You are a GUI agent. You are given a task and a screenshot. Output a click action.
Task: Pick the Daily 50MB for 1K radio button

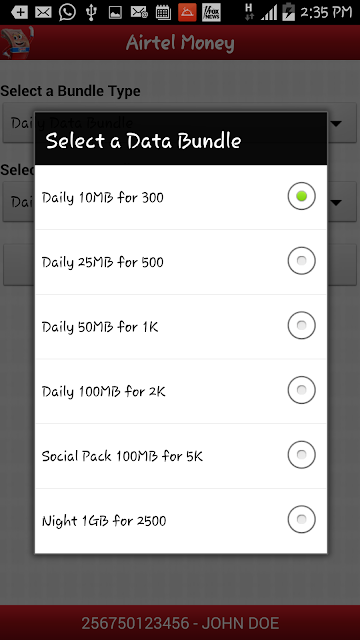pos(301,325)
